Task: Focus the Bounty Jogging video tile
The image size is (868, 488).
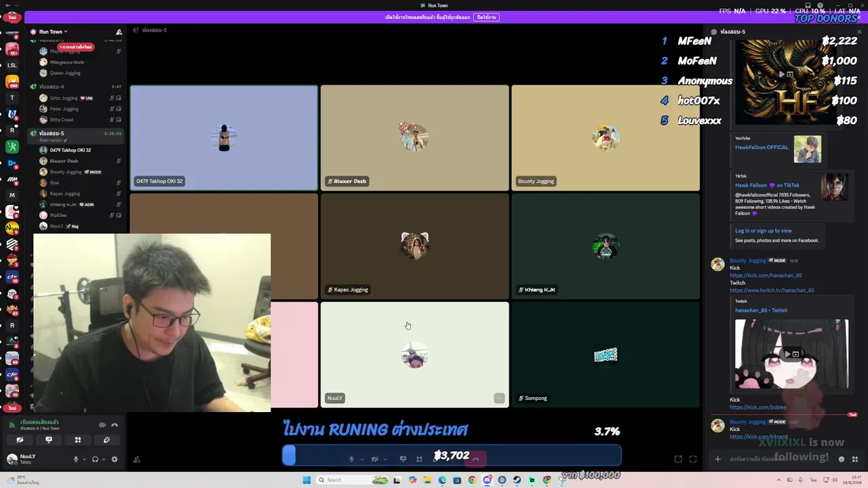Action: [606, 138]
